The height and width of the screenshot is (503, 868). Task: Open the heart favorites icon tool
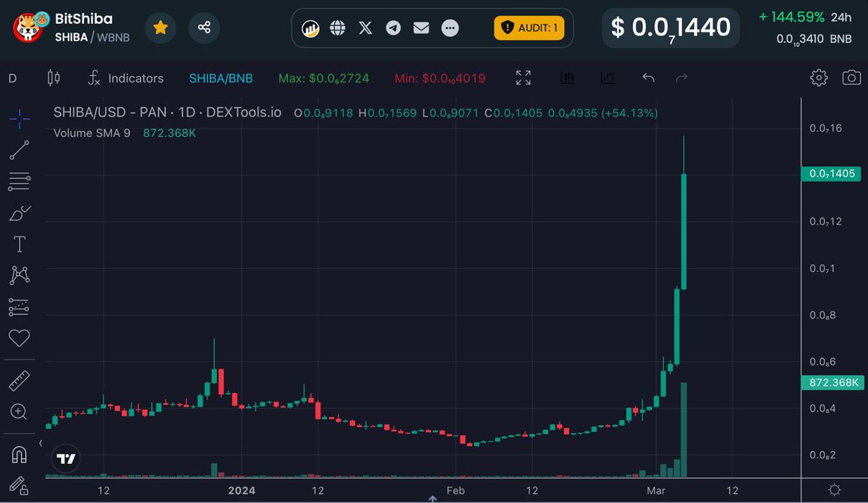coord(20,338)
